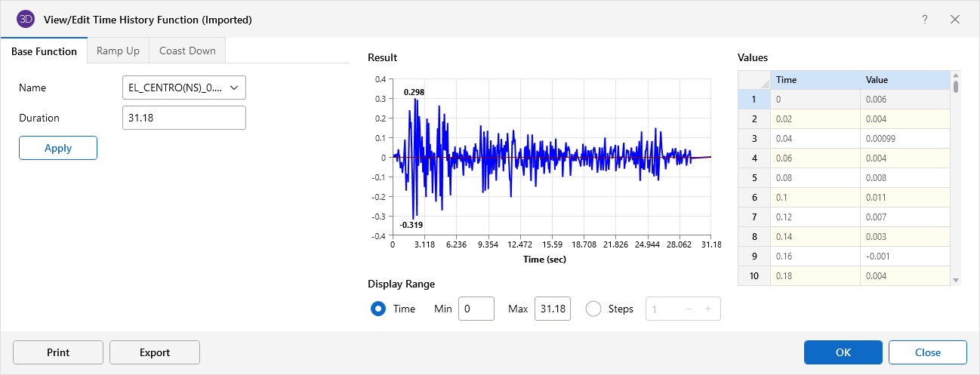The width and height of the screenshot is (980, 375).
Task: Select the Time display range radio button
Action: point(378,309)
